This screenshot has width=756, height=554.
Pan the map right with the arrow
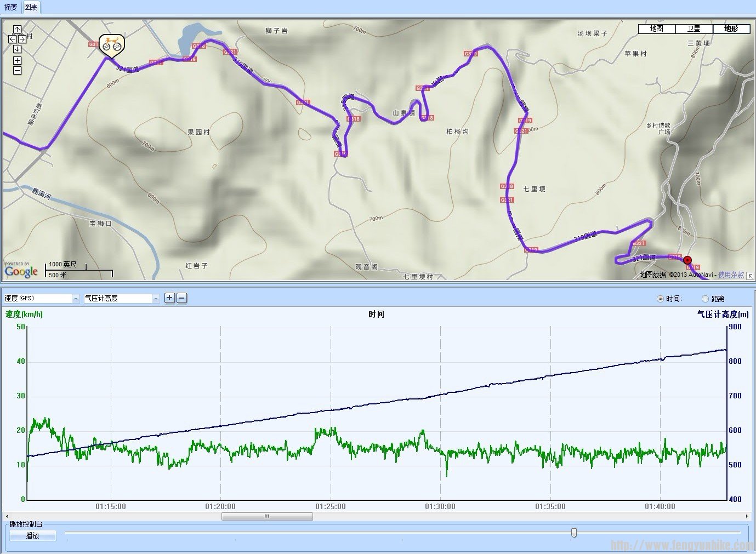(22, 39)
